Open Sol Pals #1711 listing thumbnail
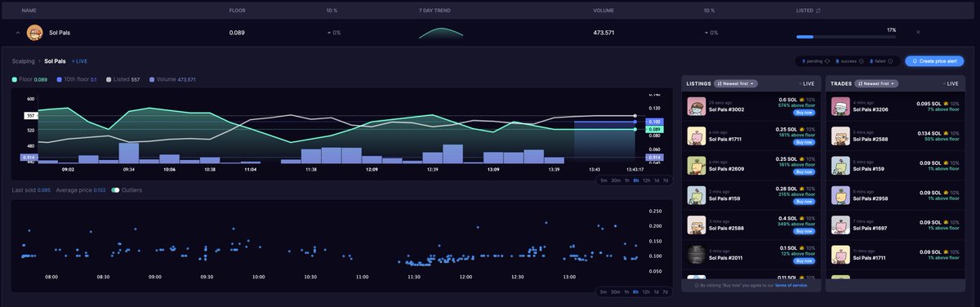Image resolution: width=980 pixels, height=307 pixels. [x=697, y=136]
